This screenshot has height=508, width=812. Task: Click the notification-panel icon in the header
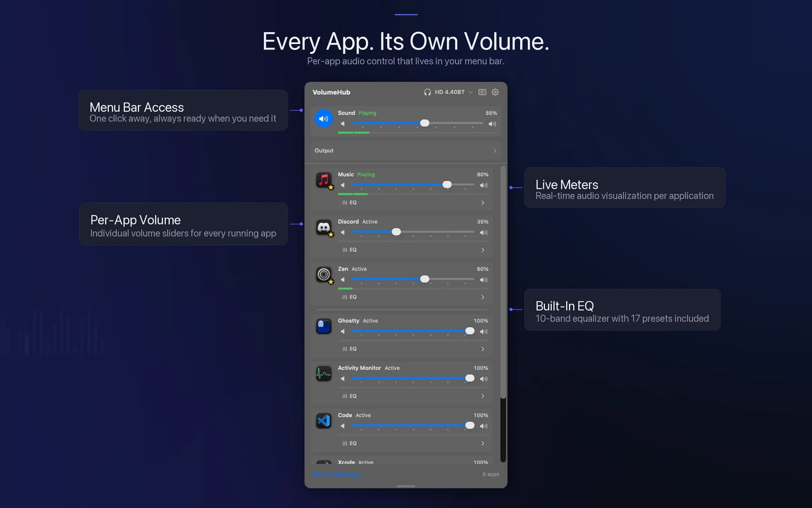482,92
